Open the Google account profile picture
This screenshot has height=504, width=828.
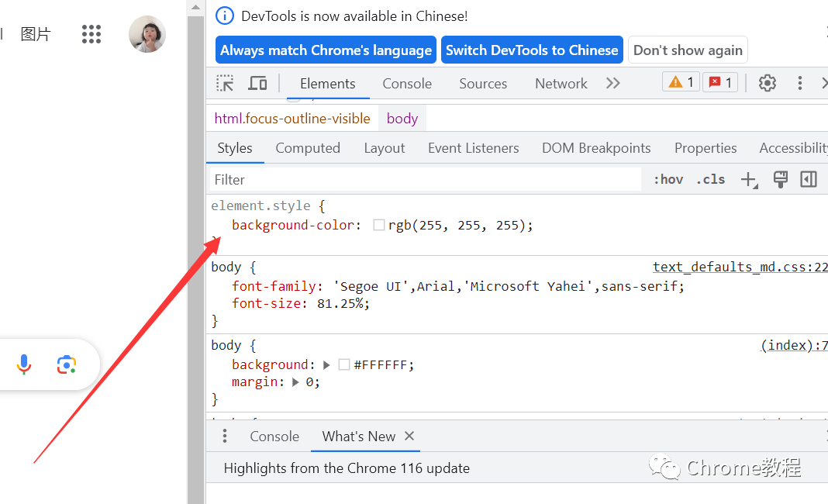pos(147,34)
